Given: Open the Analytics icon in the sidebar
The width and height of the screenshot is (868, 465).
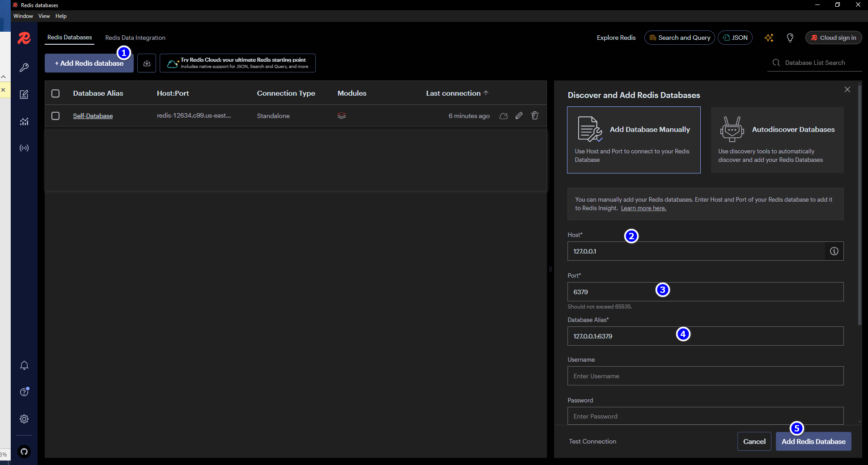Looking at the screenshot, I should (x=24, y=121).
